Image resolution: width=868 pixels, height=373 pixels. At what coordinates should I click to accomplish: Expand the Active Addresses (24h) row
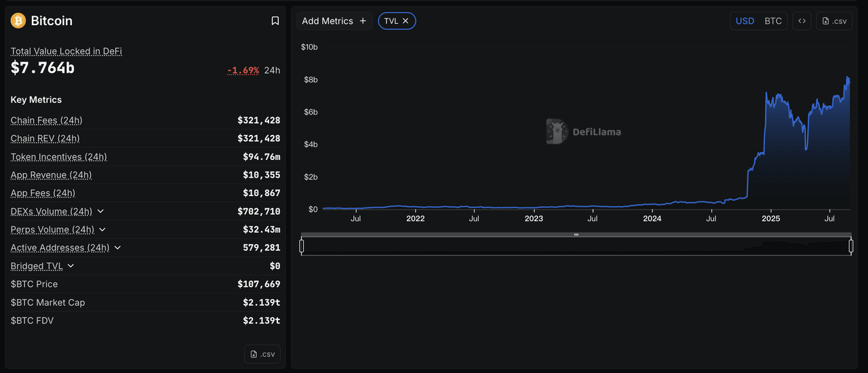tap(117, 248)
